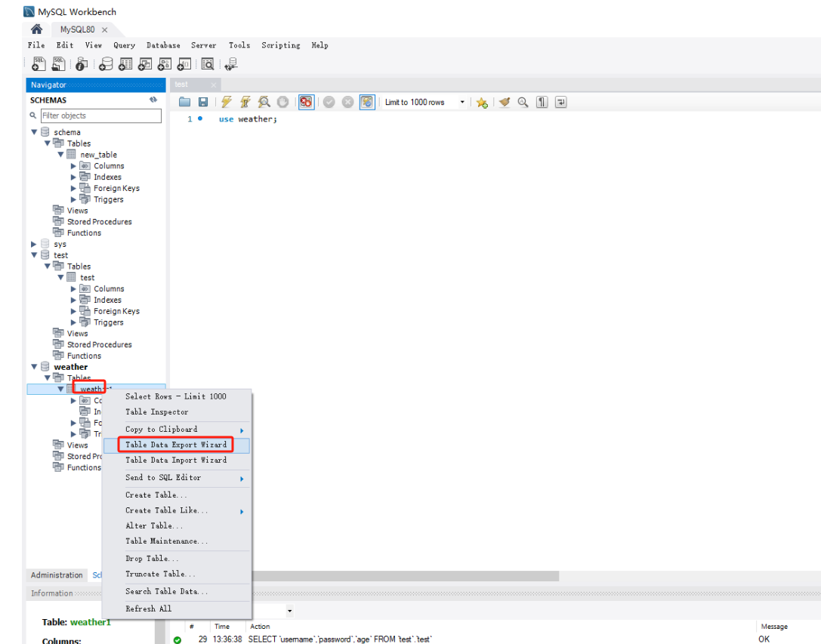Open the File menu

point(36,45)
